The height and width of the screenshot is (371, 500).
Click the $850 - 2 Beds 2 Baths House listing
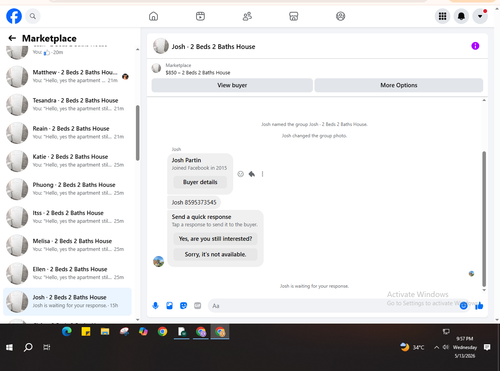point(198,72)
